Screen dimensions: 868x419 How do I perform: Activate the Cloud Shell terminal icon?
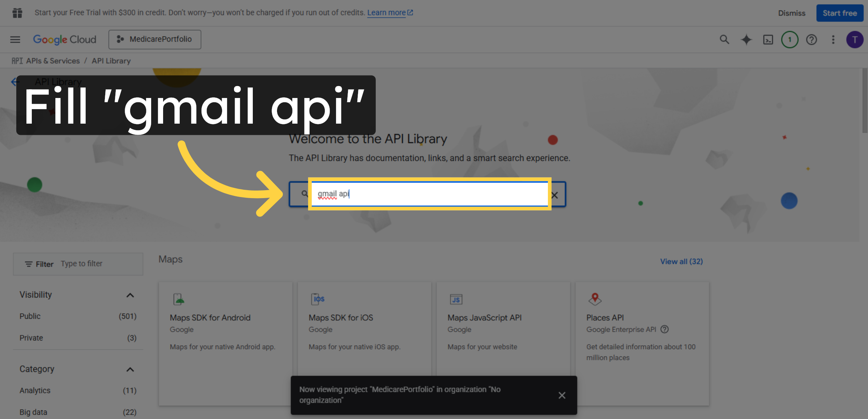[x=768, y=39]
